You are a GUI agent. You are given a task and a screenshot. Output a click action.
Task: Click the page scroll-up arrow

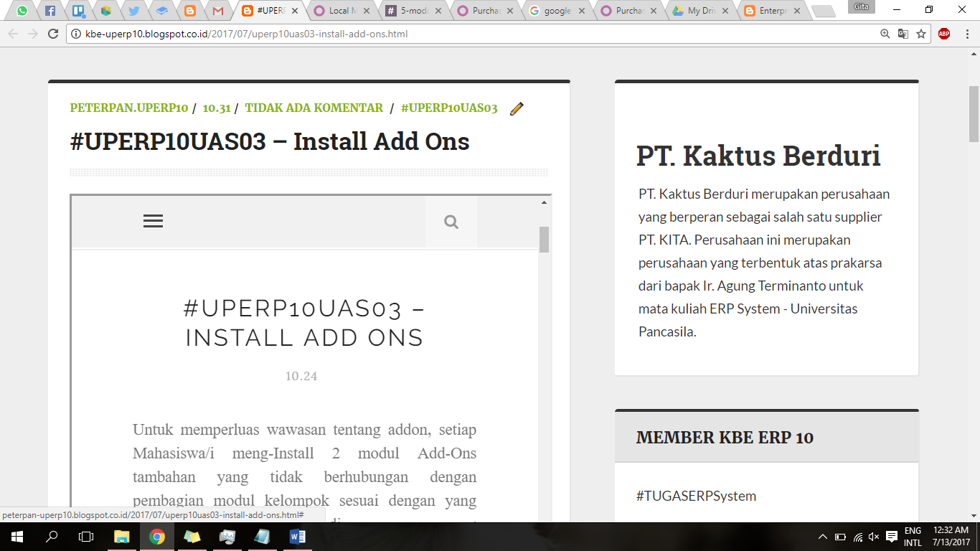[x=974, y=54]
